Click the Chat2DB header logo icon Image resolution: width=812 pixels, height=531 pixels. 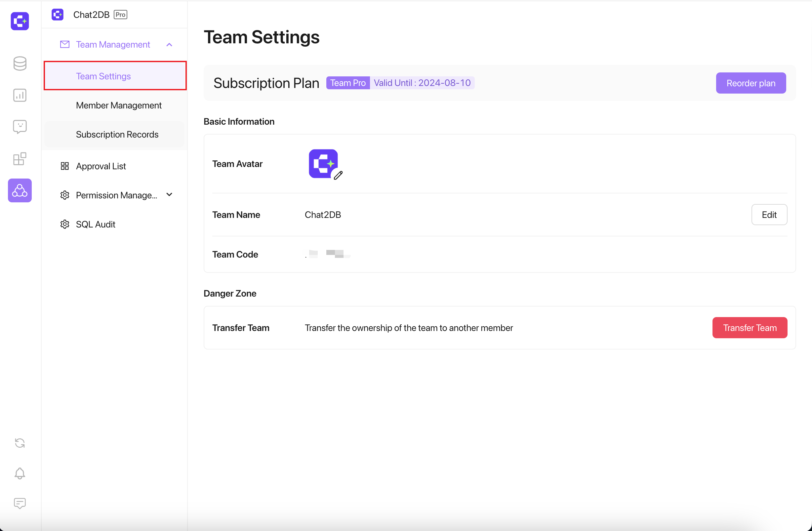[x=57, y=15]
